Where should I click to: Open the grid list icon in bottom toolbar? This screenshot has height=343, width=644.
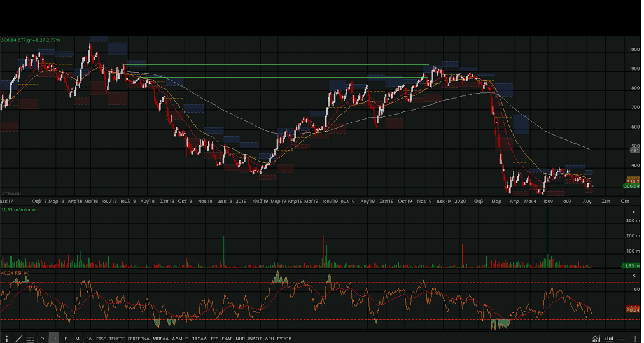(30, 339)
